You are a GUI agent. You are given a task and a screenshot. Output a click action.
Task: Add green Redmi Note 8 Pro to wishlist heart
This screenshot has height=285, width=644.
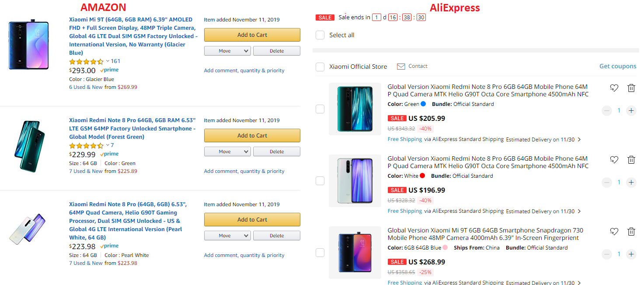614,88
